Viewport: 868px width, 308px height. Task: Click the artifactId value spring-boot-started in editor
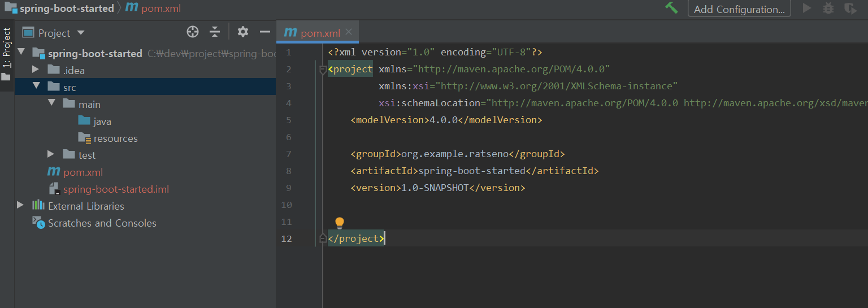pos(472,171)
